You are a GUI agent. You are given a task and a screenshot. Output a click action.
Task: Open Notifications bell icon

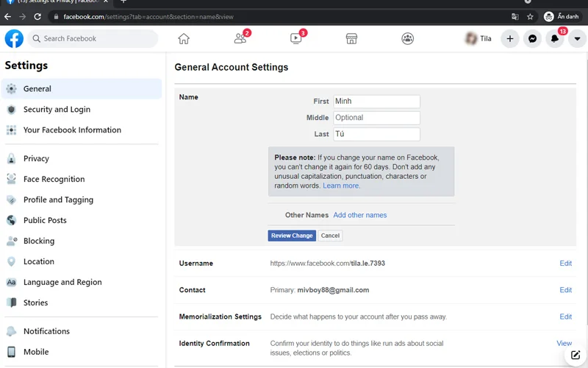click(x=555, y=38)
